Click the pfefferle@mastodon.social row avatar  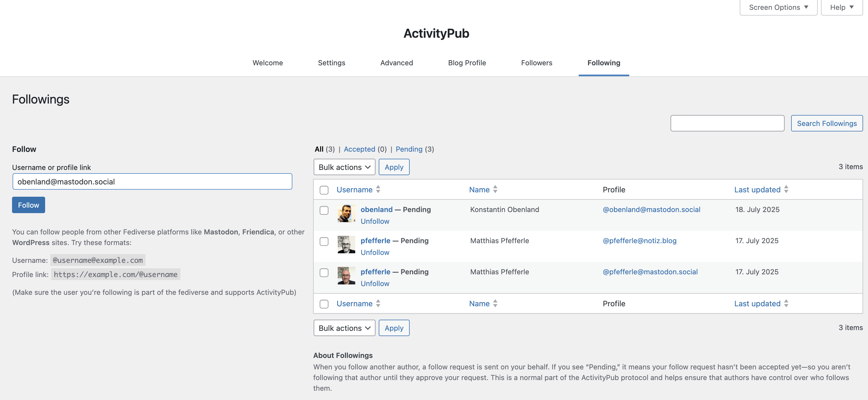click(346, 276)
